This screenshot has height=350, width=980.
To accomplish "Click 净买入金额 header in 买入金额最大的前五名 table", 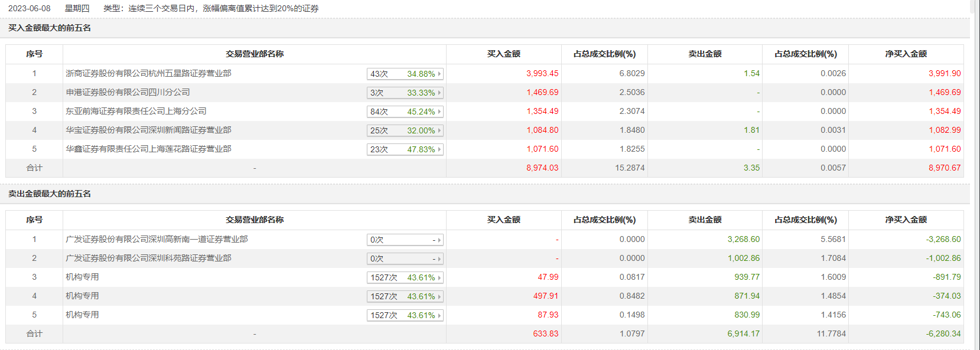I will point(906,54).
